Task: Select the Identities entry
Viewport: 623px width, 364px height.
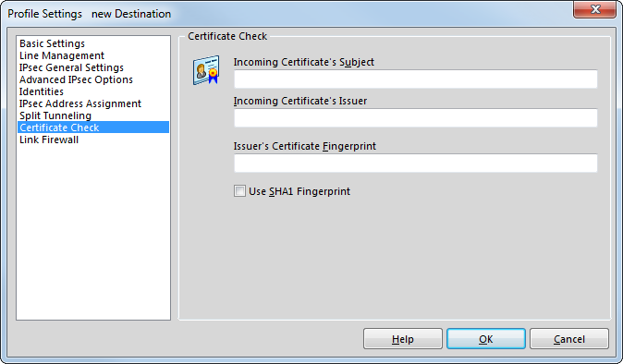Action: 42,91
